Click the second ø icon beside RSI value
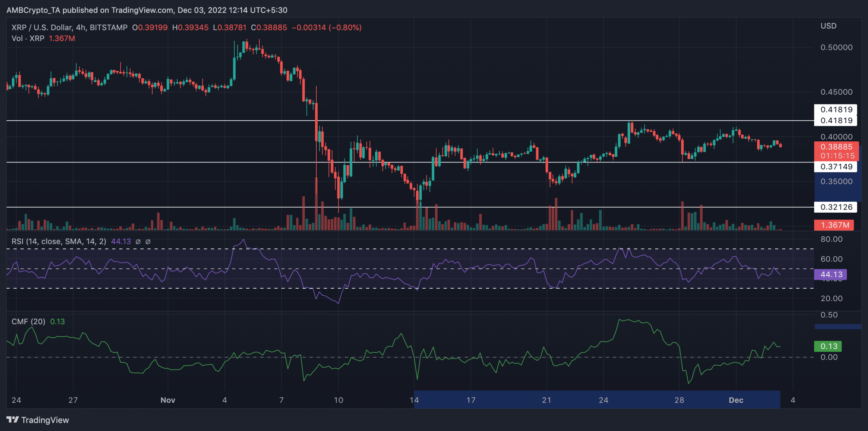868x431 pixels. 147,241
